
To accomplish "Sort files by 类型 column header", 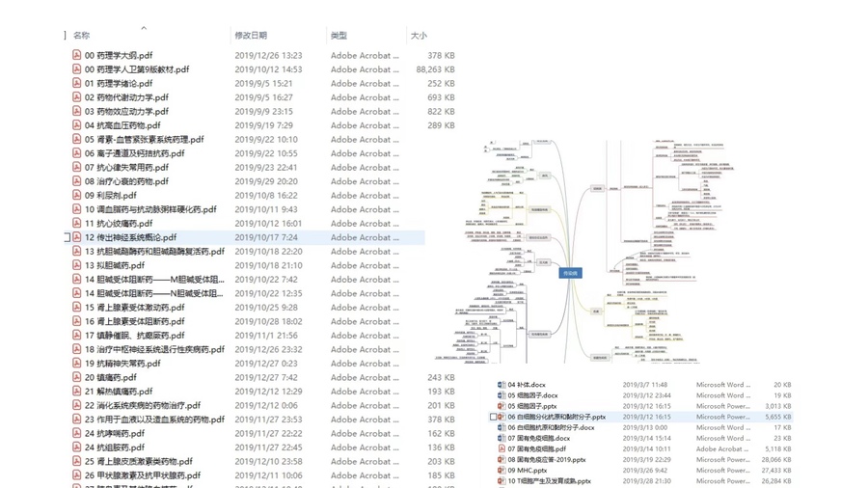I will click(x=339, y=36).
